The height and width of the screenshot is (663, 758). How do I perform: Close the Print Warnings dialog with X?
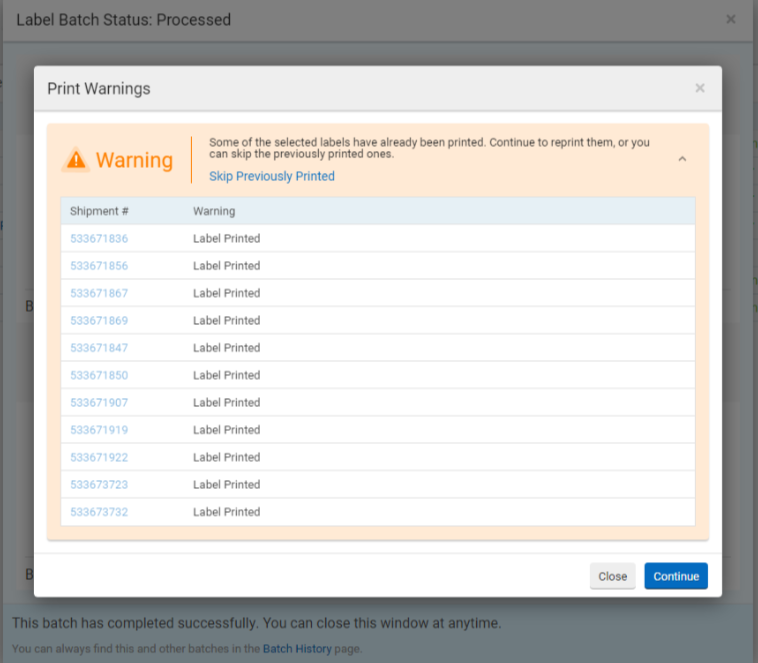700,88
